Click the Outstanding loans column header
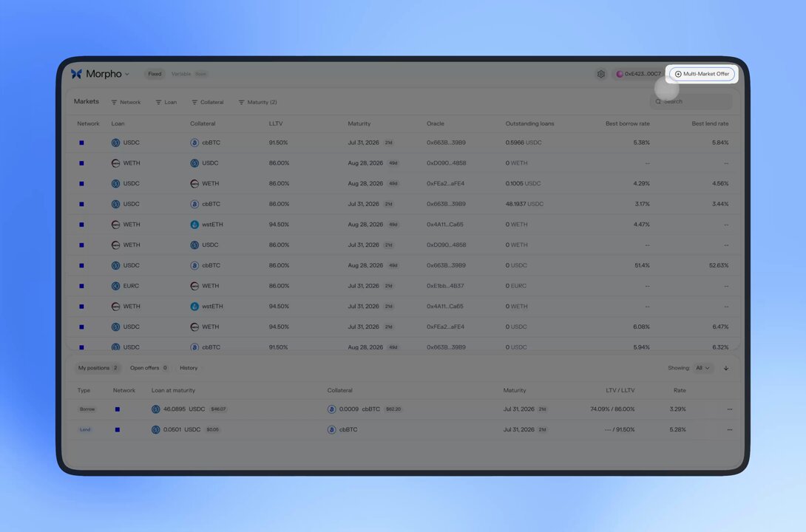806x532 pixels. coord(529,123)
